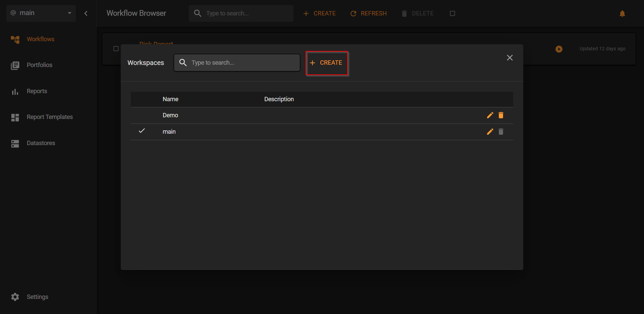
Task: Focus the Workflow Browser search field
Action: (241, 13)
